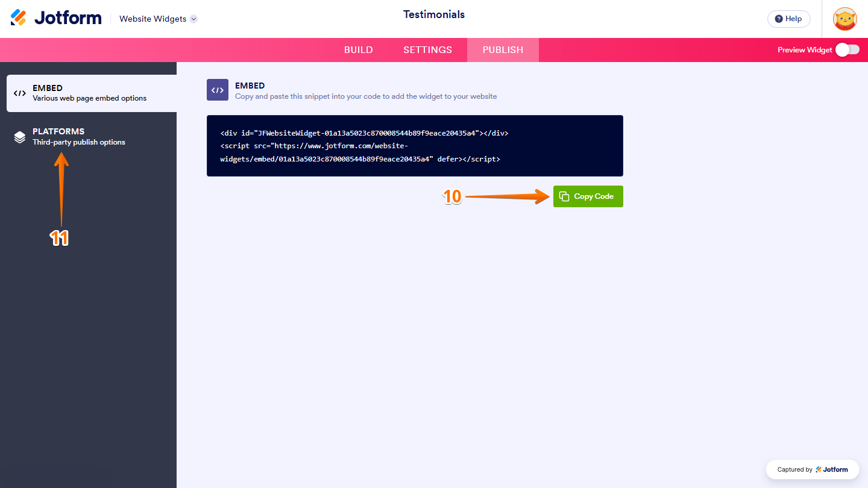The width and height of the screenshot is (868, 488).
Task: Click the Captured by Jotform badge
Action: pyautogui.click(x=813, y=469)
